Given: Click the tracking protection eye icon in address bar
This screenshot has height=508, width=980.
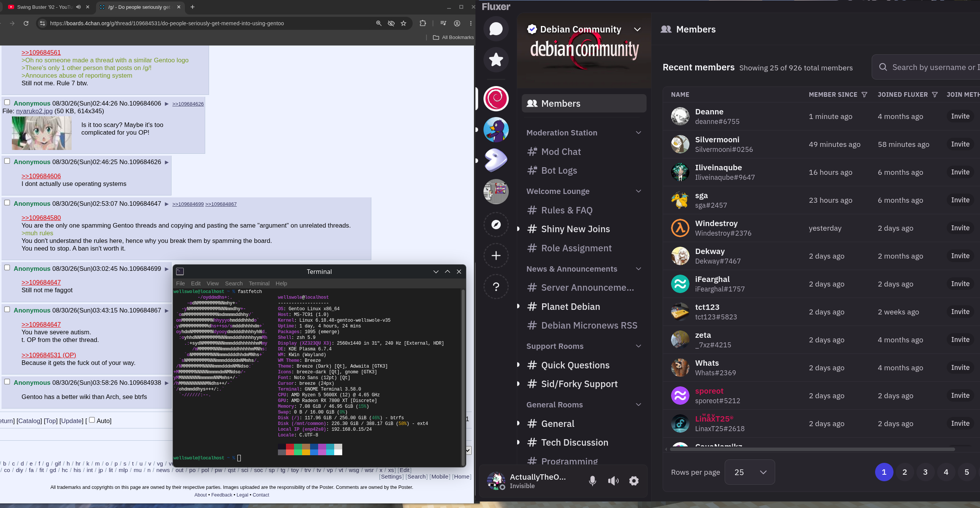Looking at the screenshot, I should click(391, 23).
